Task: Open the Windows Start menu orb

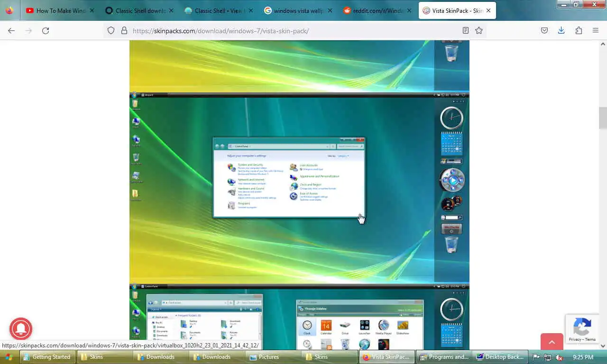Action: (x=8, y=357)
